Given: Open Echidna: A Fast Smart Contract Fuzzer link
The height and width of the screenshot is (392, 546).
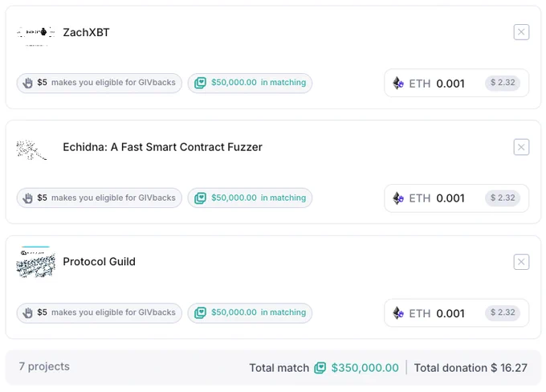Looking at the screenshot, I should click(x=162, y=147).
